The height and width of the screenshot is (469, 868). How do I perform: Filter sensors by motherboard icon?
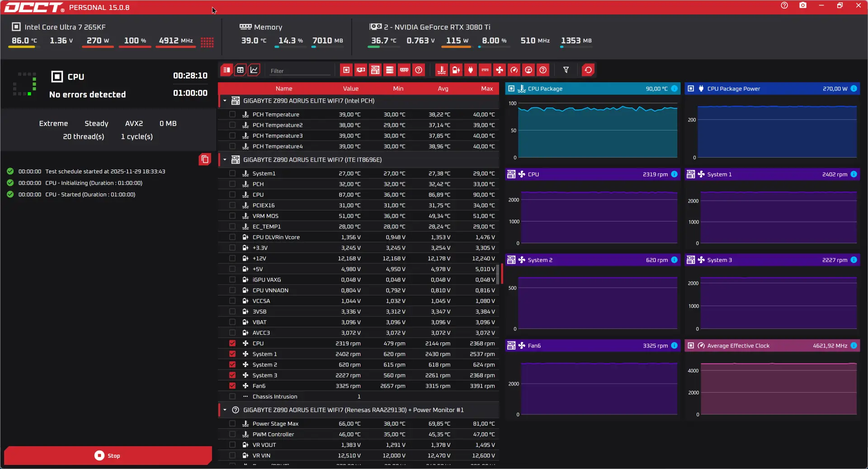375,70
